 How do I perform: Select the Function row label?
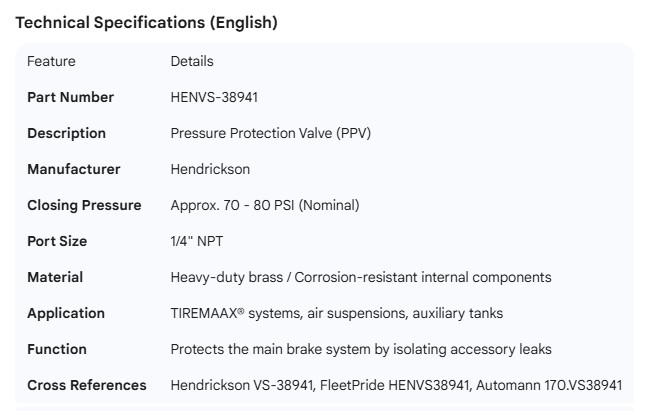click(57, 349)
